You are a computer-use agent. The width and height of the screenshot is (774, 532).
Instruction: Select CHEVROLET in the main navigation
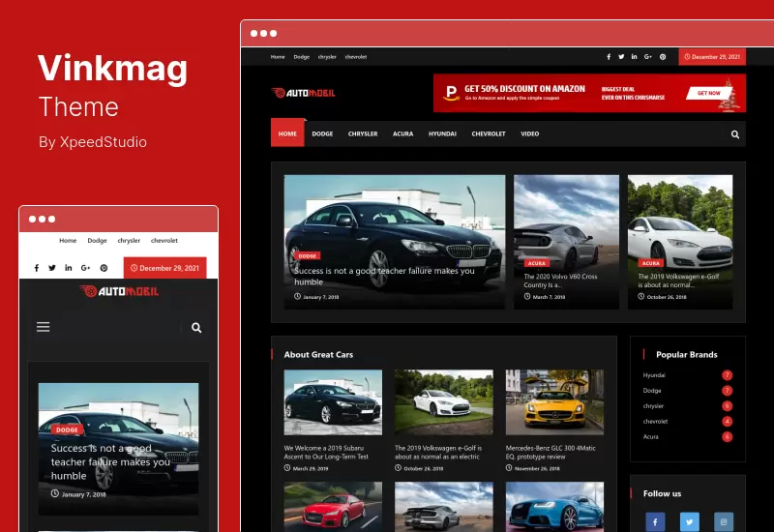[x=489, y=133]
